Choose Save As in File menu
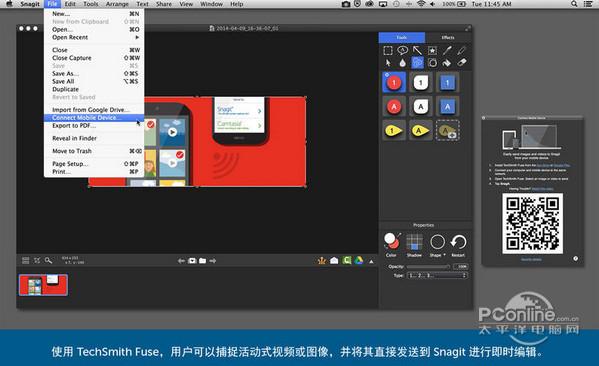The image size is (599, 366). tap(94, 73)
